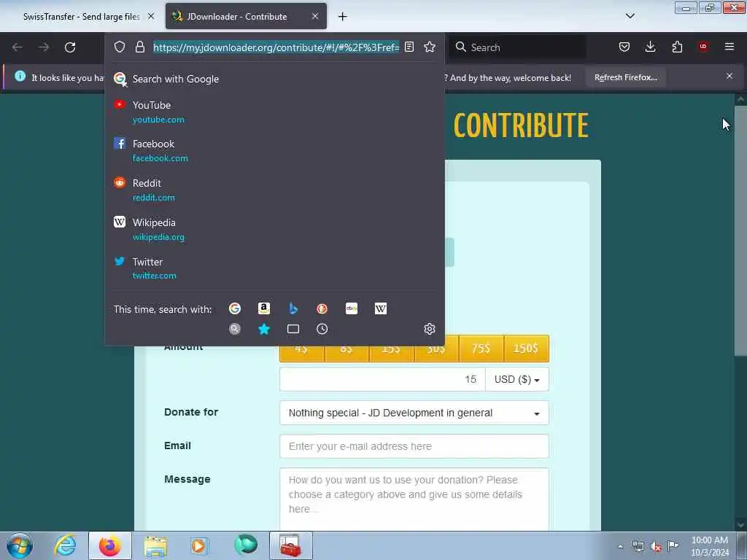Click the site security padlock icon
The image size is (747, 560).
tap(139, 47)
